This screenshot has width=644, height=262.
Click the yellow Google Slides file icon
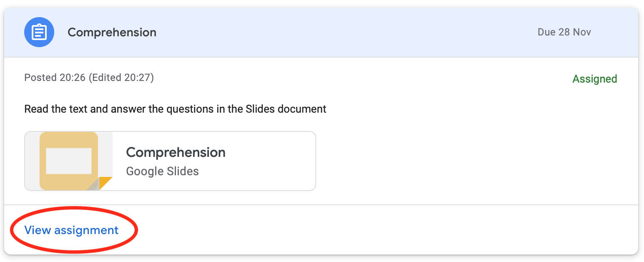tap(69, 161)
